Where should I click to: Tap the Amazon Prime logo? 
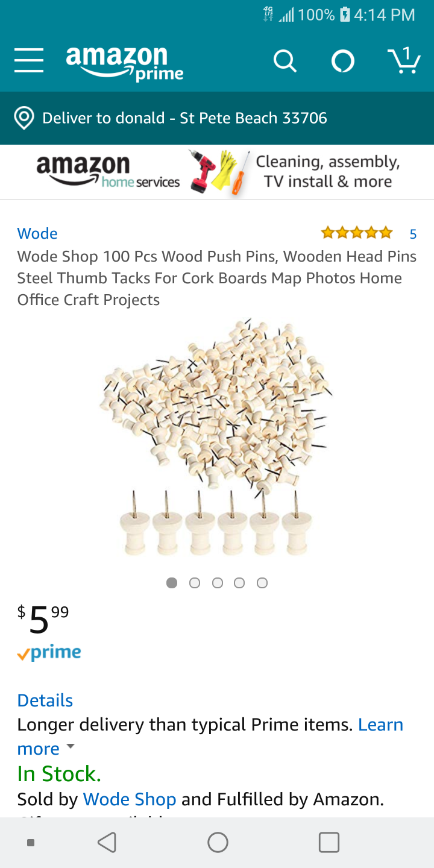click(124, 63)
